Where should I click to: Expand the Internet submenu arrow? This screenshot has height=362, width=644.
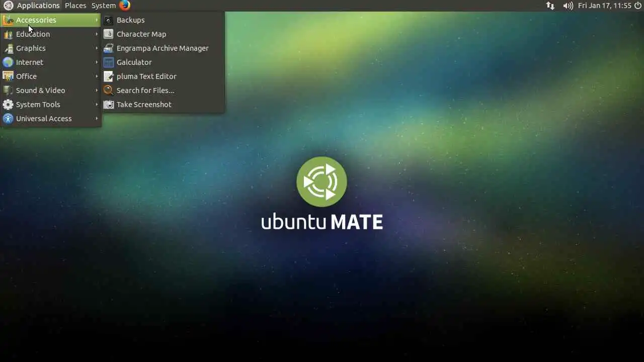(97, 62)
